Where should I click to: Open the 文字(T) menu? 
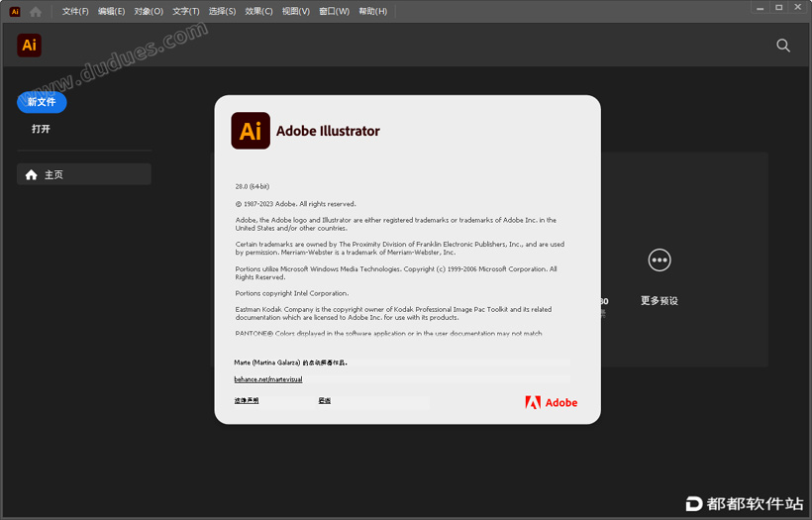(186, 12)
